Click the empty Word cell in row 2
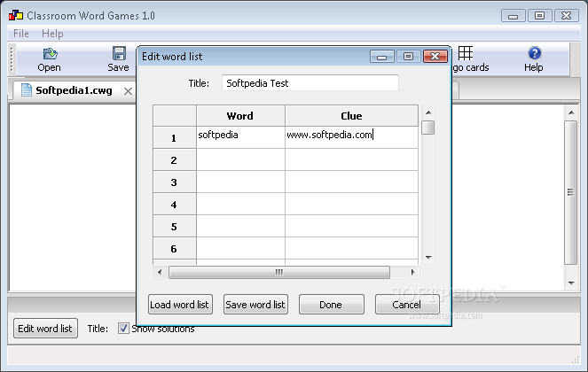588x372 pixels. coord(240,159)
